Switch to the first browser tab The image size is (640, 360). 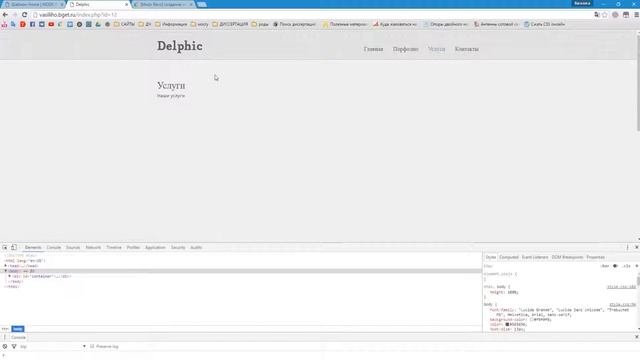pos(34,4)
